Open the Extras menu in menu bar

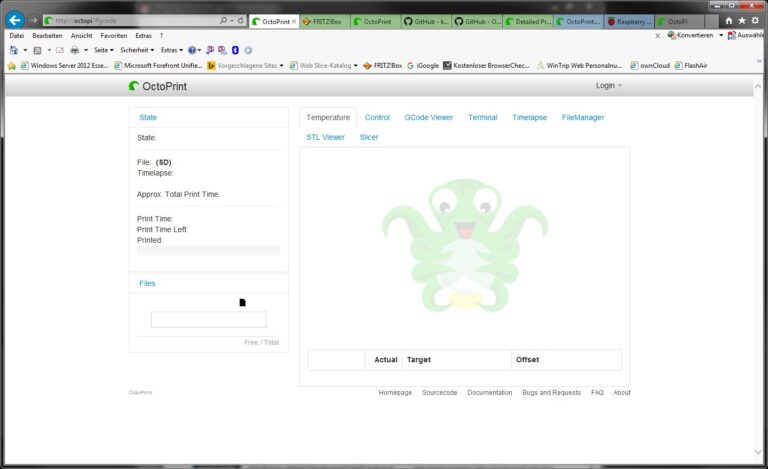tap(144, 36)
